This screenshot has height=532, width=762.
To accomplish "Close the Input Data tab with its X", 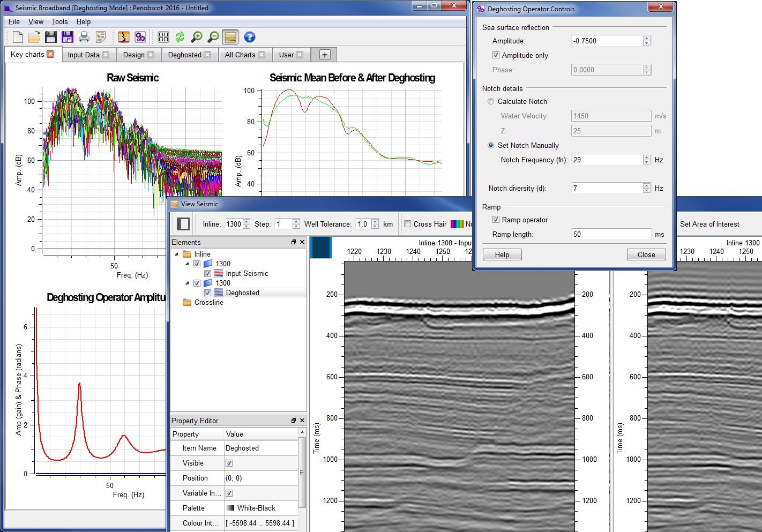I will [x=106, y=55].
